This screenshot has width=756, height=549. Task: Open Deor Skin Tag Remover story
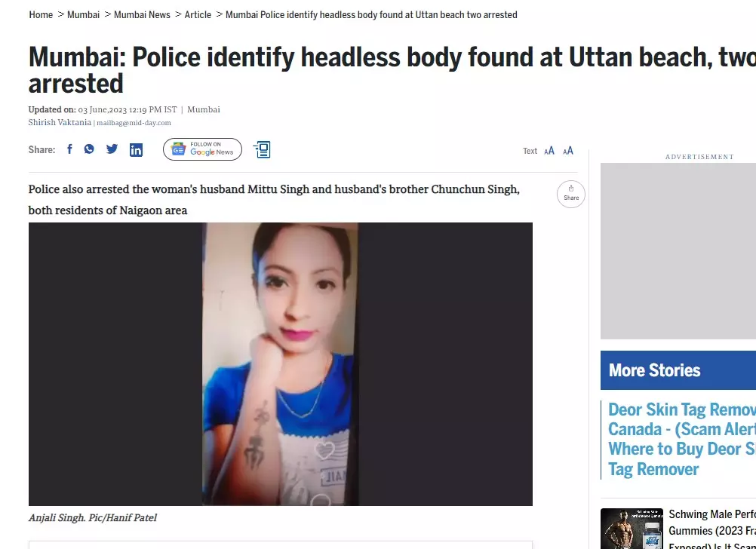(682, 439)
